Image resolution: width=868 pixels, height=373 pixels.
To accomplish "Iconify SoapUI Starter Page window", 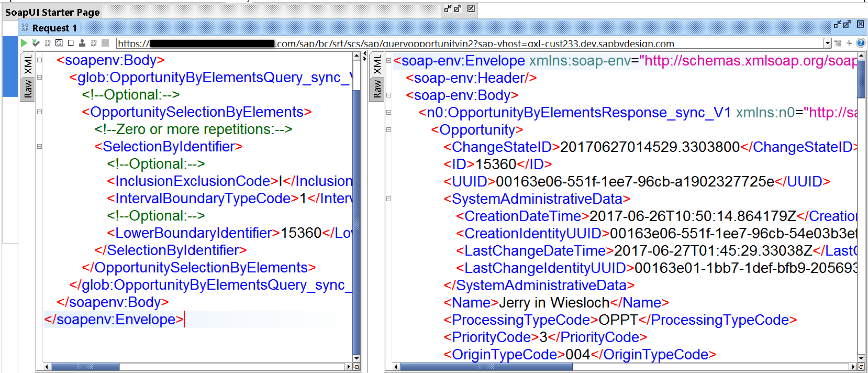I will (448, 8).
